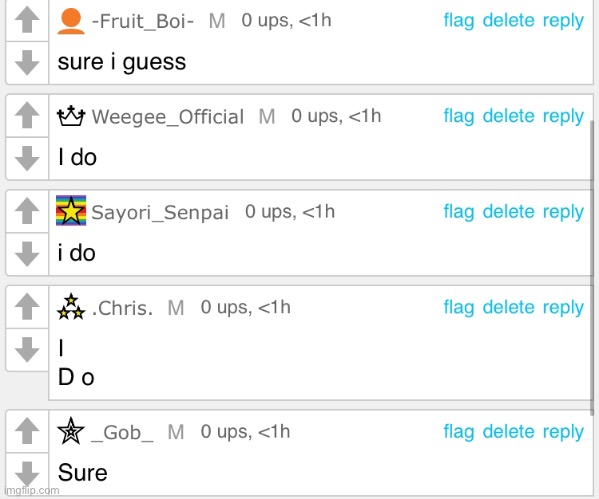The width and height of the screenshot is (599, 499).
Task: Downvote Sayori_Senpai's "i do" comment
Action: pyautogui.click(x=27, y=254)
